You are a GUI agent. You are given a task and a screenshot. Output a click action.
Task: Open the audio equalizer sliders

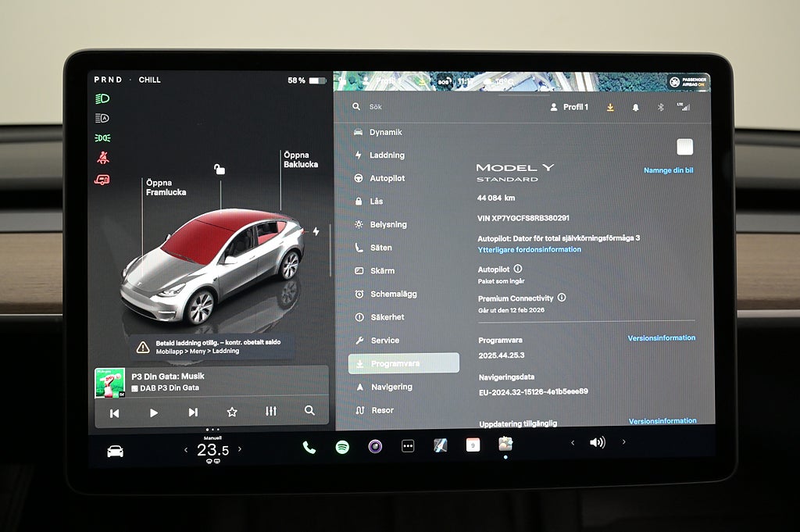pyautogui.click(x=271, y=412)
